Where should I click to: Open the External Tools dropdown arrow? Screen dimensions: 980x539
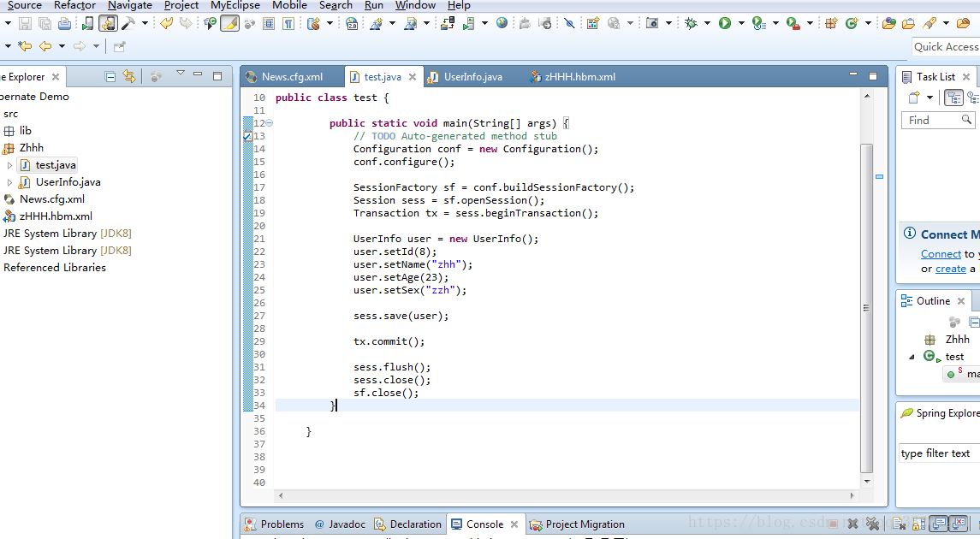point(810,24)
